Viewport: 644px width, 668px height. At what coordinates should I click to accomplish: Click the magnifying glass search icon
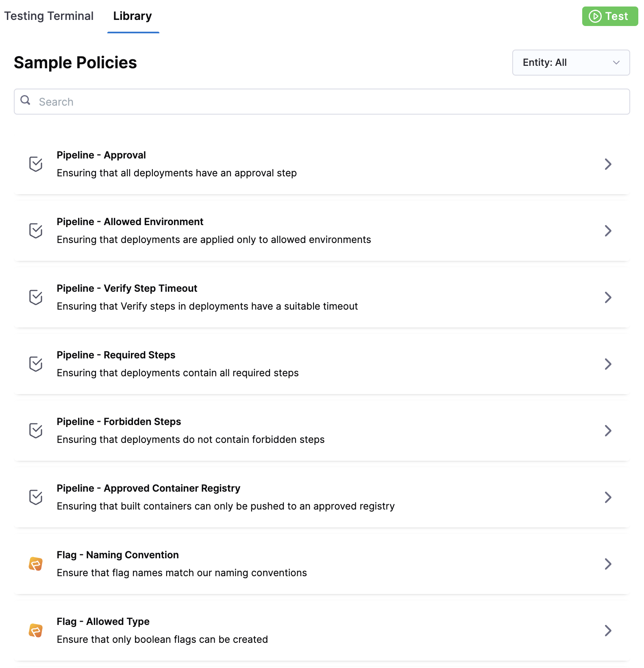click(x=25, y=100)
